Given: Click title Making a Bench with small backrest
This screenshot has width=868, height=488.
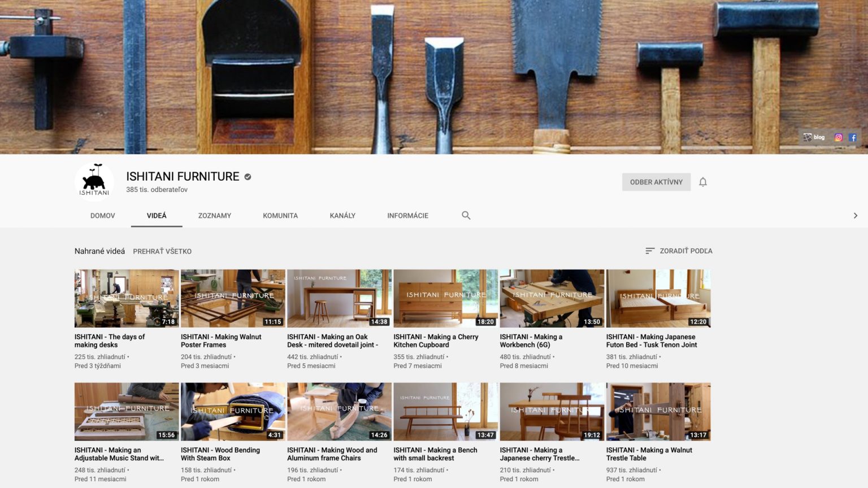Looking at the screenshot, I should [x=436, y=454].
